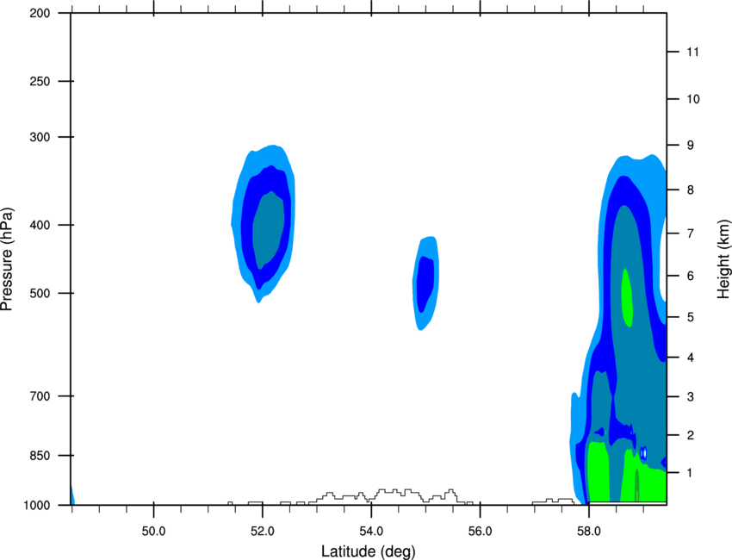Click the 7 km height label
The width and height of the screenshot is (732, 560).
coord(691,233)
